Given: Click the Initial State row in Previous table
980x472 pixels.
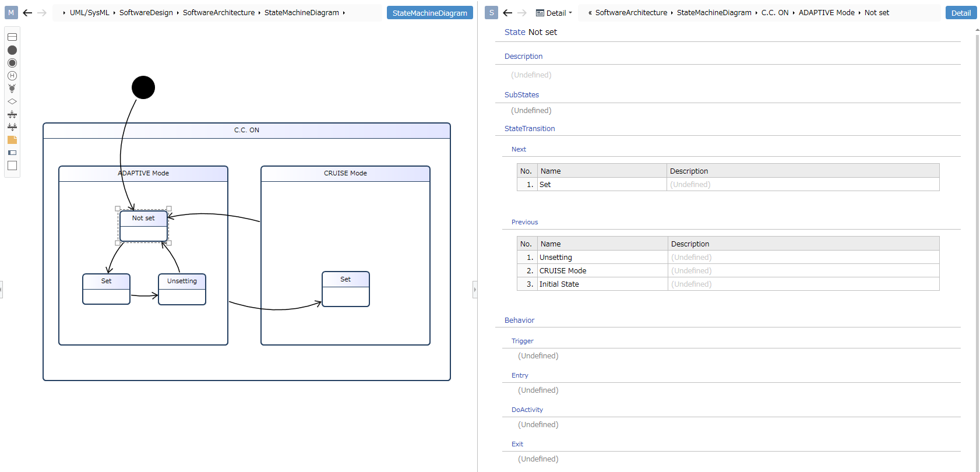Looking at the screenshot, I should click(728, 284).
